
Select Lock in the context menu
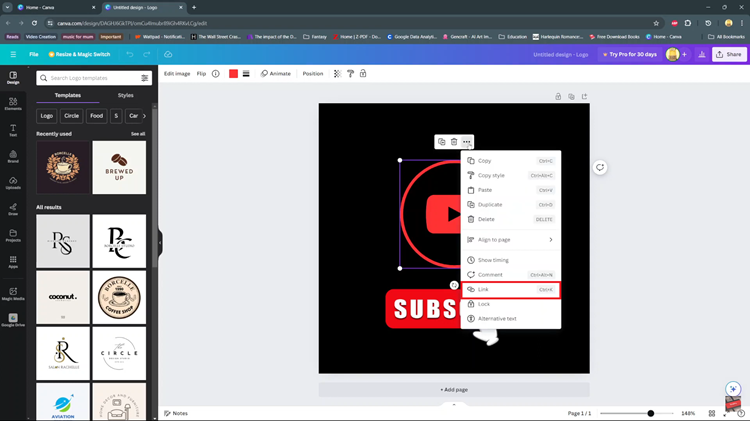coord(511,304)
